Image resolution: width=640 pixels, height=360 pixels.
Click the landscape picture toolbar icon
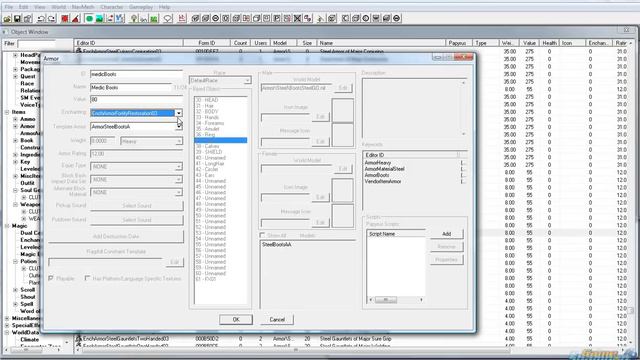tap(99, 18)
